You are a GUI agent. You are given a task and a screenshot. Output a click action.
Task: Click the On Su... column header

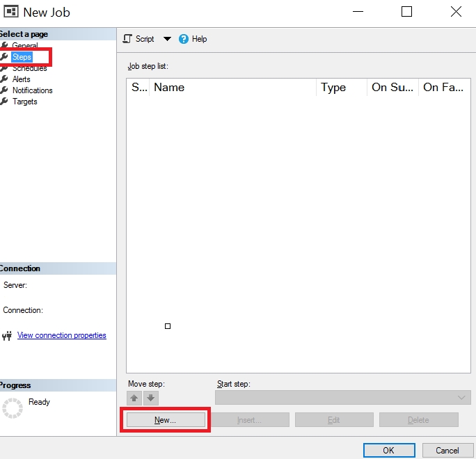(x=392, y=88)
